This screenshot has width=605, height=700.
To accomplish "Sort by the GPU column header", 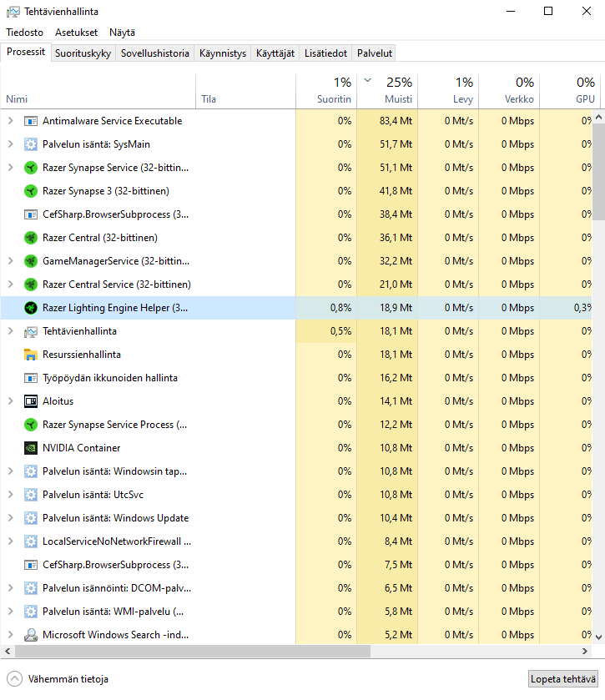I will tap(570, 91).
